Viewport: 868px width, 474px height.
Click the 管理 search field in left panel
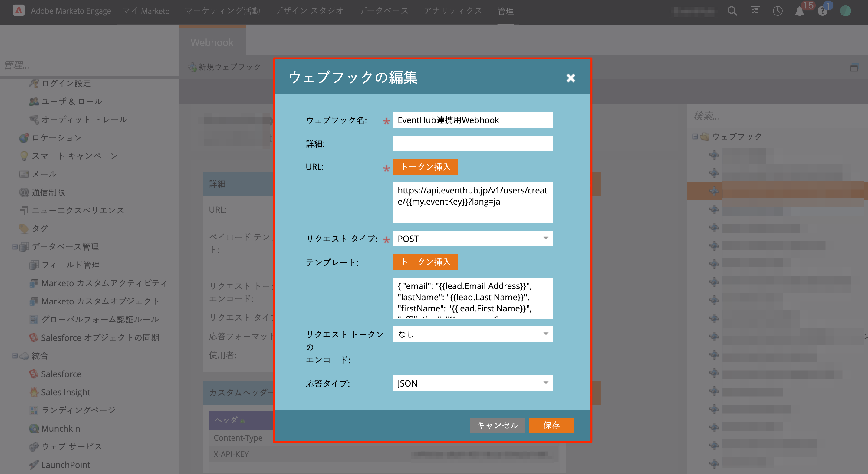89,65
